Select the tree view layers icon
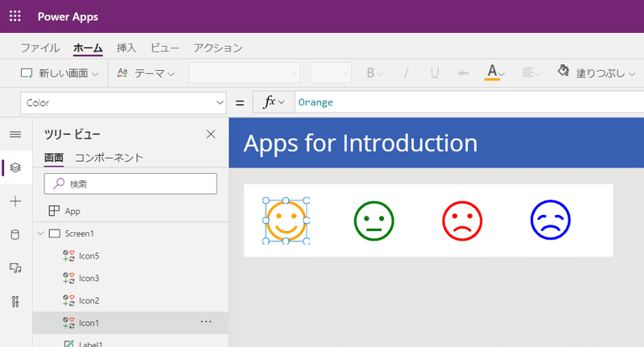644x347 pixels. (x=15, y=167)
